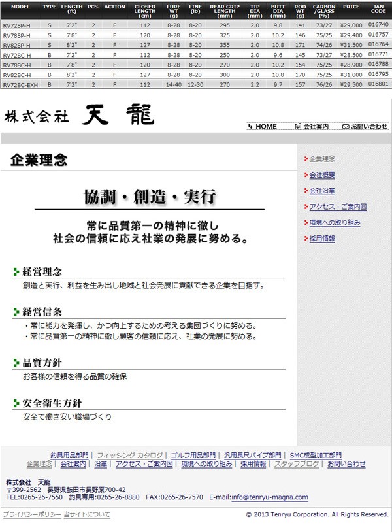Open フィッシング カタログ footer link

pyautogui.click(x=130, y=456)
